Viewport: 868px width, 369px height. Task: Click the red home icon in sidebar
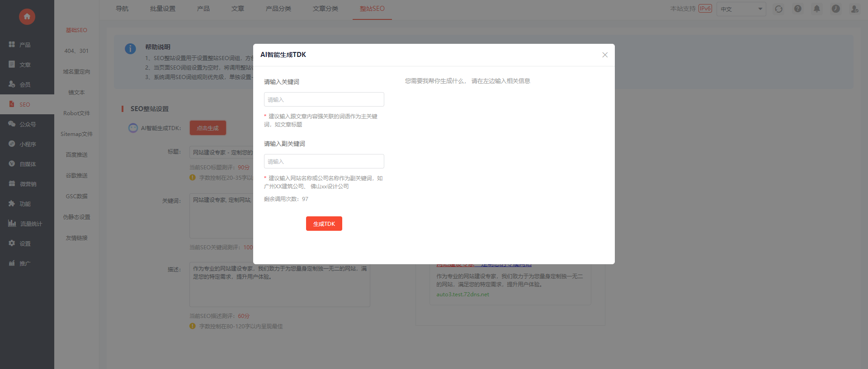[x=27, y=17]
